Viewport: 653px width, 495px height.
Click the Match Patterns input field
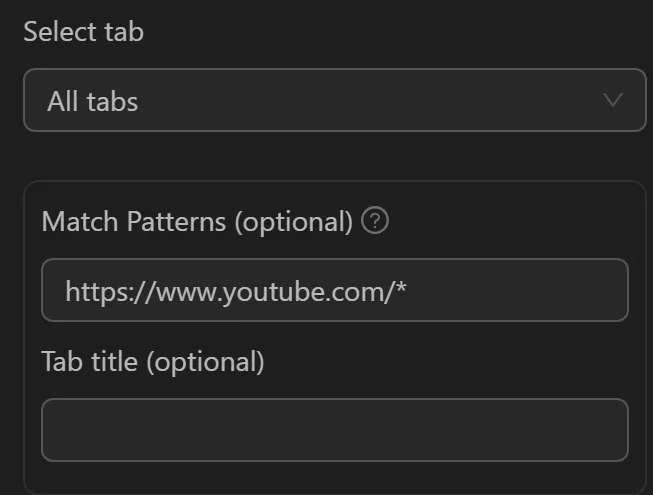click(334, 291)
